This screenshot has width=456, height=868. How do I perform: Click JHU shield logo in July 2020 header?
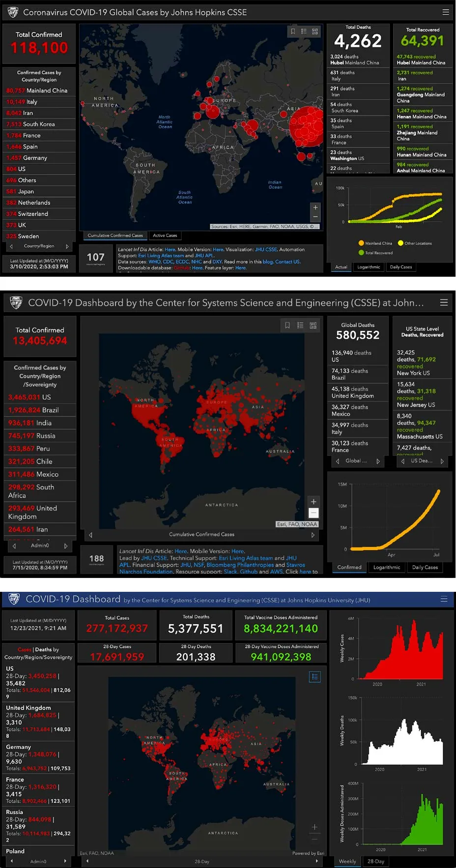[x=16, y=303]
